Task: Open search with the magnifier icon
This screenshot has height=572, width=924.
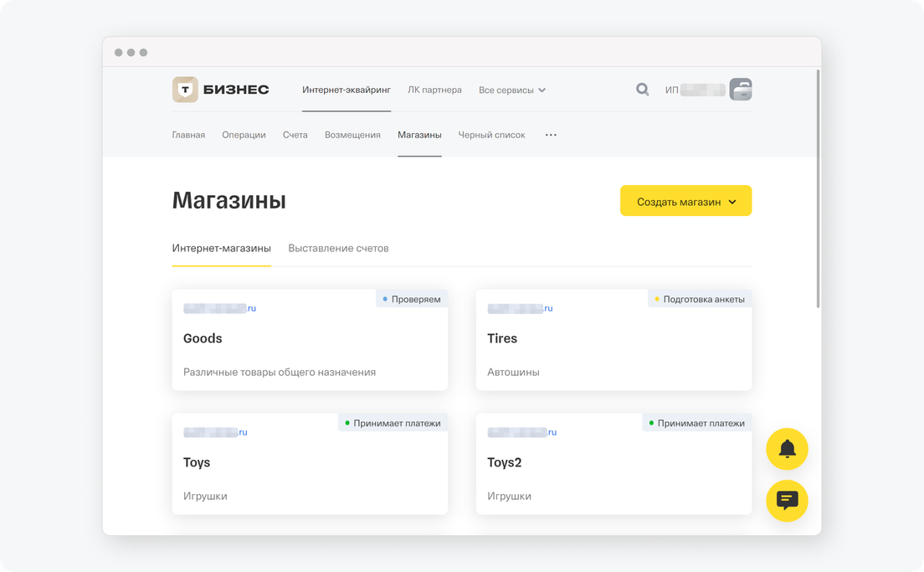Action: (642, 90)
